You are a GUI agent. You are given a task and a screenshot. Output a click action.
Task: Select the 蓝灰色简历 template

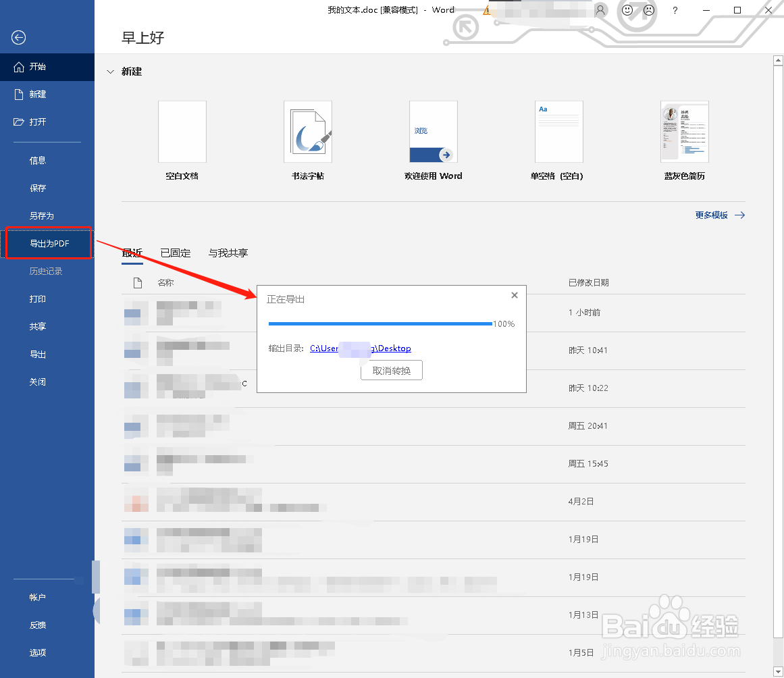pyautogui.click(x=685, y=132)
